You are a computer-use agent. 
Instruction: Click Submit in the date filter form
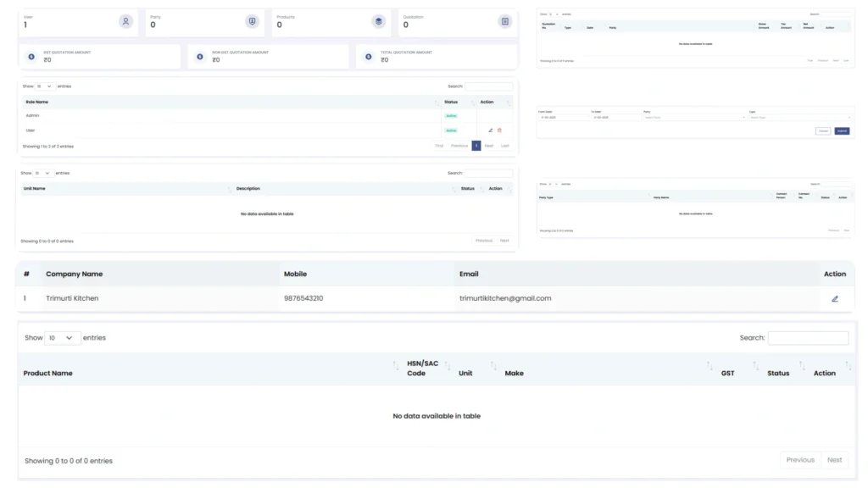pos(842,131)
